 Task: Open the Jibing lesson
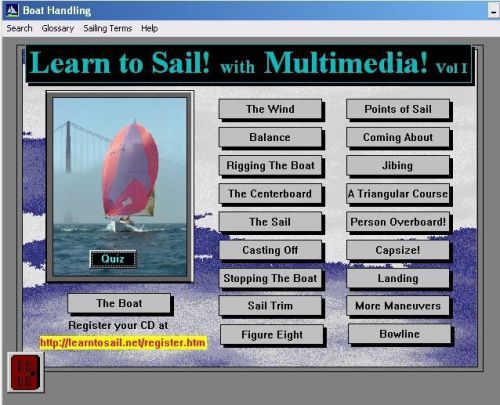pos(398,165)
